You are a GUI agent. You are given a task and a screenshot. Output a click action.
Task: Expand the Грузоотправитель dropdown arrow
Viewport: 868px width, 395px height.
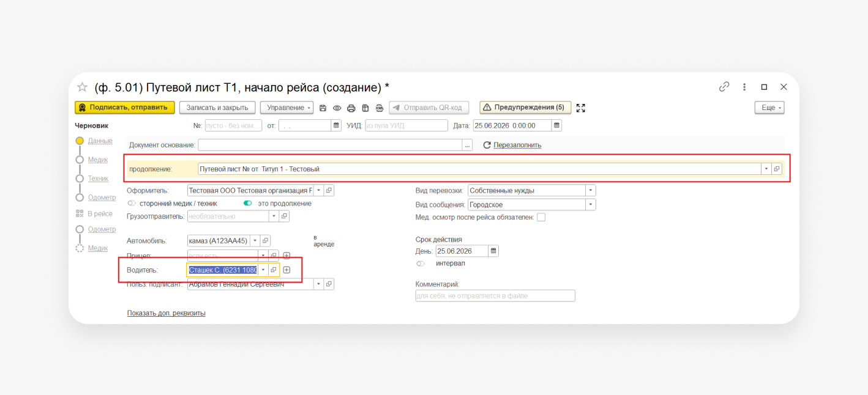click(274, 216)
